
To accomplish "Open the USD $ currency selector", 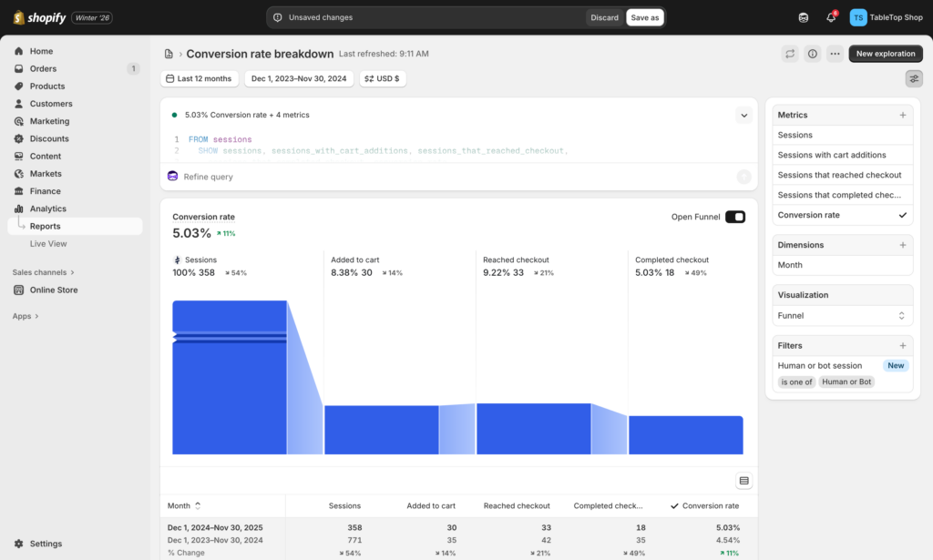I will tap(383, 78).
